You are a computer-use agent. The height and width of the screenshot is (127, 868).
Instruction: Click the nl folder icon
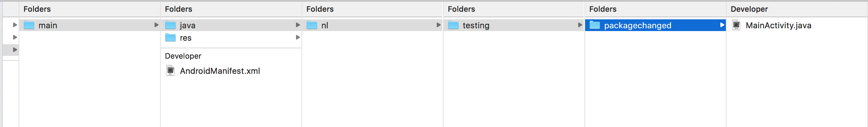[312, 25]
